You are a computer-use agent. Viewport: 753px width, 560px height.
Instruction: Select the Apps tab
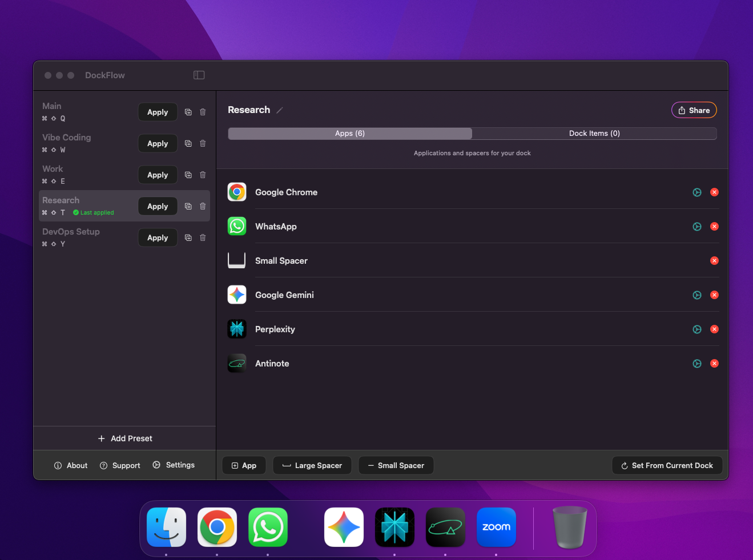350,133
